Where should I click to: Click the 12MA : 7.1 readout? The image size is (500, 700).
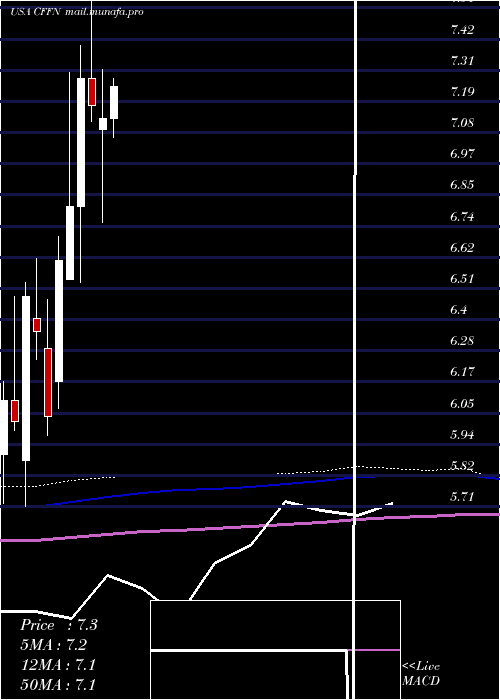[58, 665]
